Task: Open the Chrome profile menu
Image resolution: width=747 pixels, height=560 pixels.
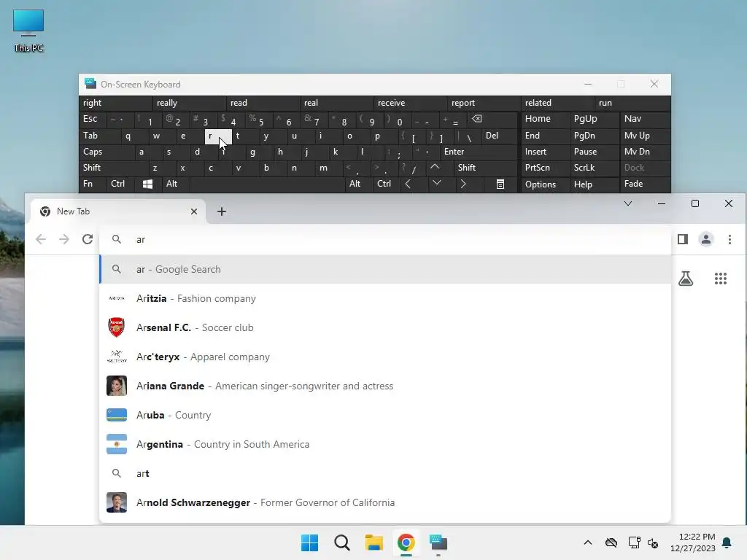Action: click(x=706, y=239)
